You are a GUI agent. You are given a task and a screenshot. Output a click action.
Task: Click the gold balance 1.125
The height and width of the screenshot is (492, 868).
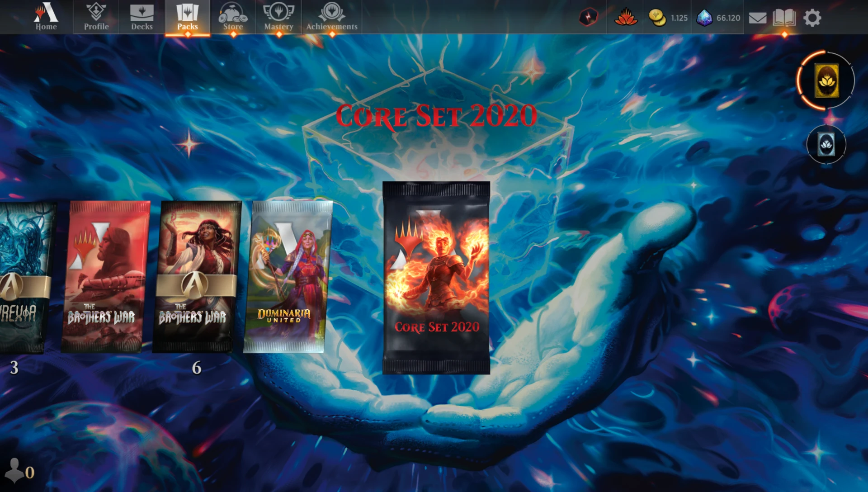[679, 18]
